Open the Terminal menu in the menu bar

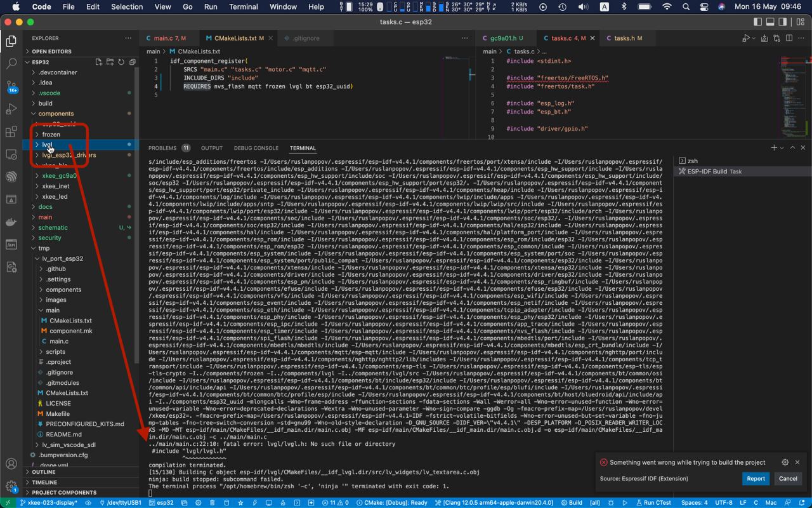243,7
